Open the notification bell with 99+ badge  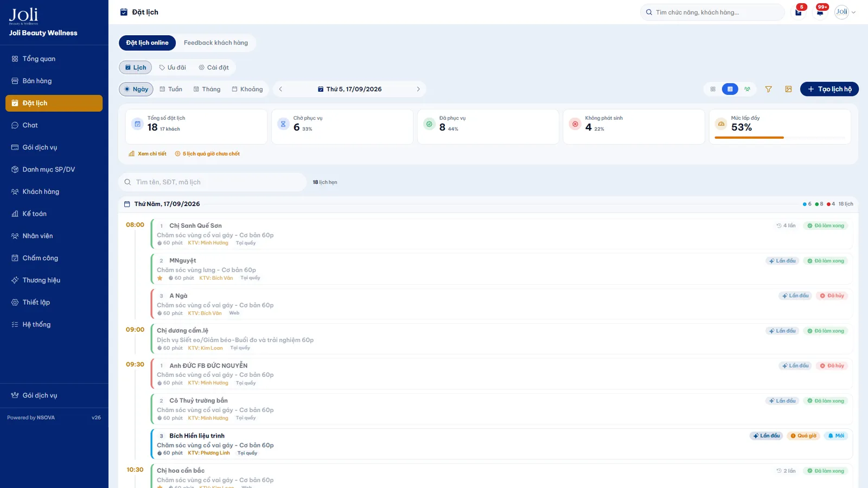pos(820,12)
